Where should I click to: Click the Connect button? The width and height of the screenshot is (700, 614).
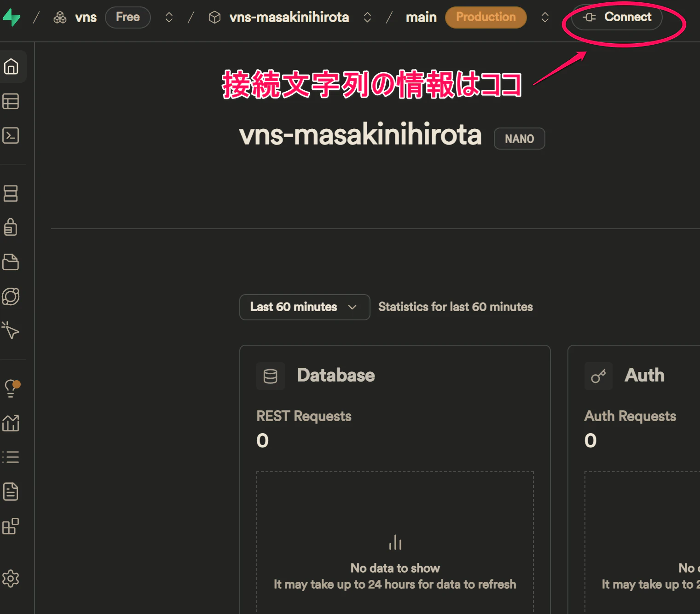617,17
